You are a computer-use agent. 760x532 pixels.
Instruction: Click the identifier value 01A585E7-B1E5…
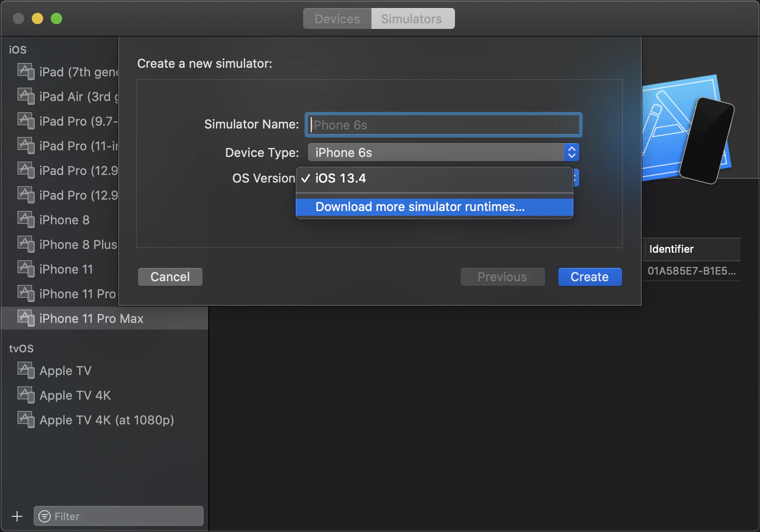[692, 271]
